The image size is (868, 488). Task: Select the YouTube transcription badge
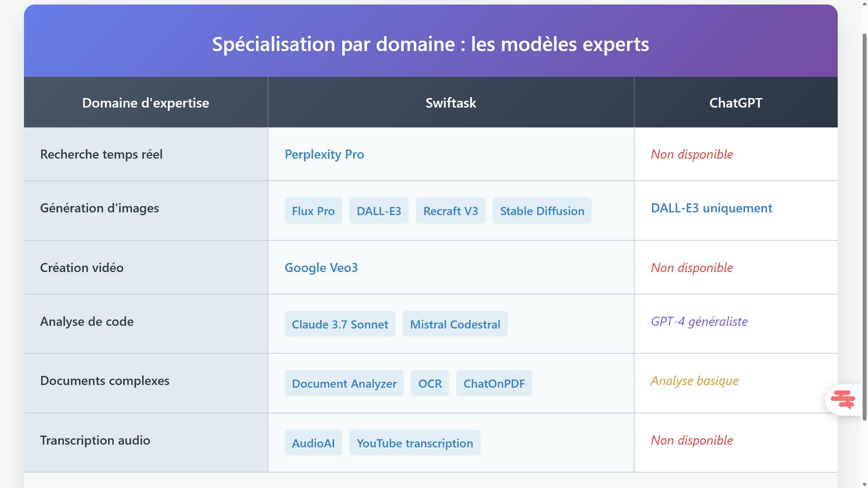pos(415,443)
